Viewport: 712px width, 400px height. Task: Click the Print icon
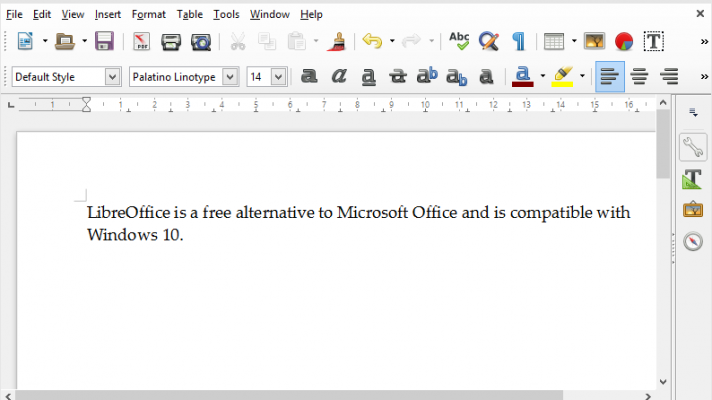[x=171, y=42]
